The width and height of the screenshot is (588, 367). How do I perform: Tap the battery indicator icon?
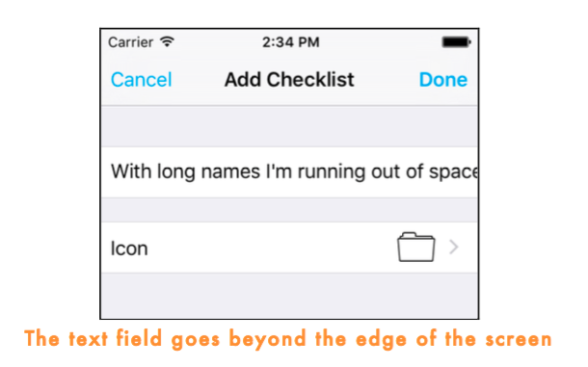tap(456, 42)
